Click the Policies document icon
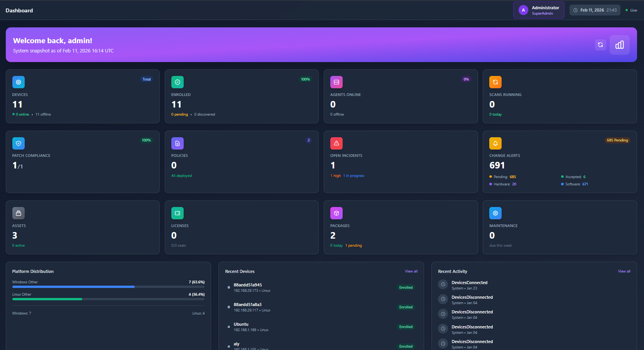This screenshot has height=350, width=644. point(177,143)
